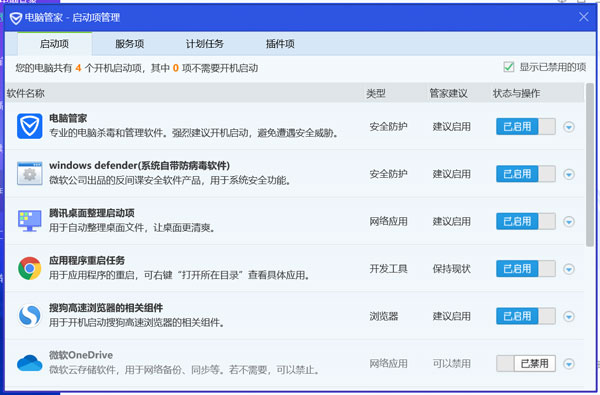
Task: Open dropdown arrow for windows defender row
Action: [x=569, y=174]
